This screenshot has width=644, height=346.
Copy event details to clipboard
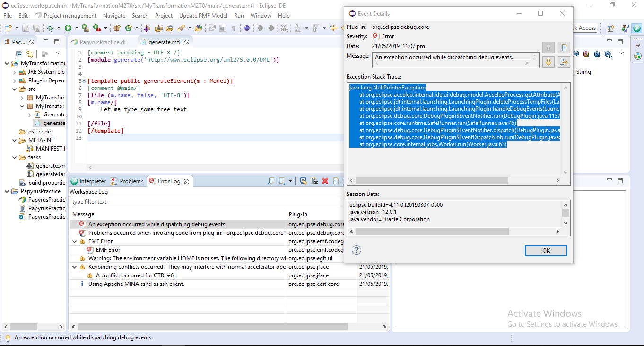click(563, 47)
